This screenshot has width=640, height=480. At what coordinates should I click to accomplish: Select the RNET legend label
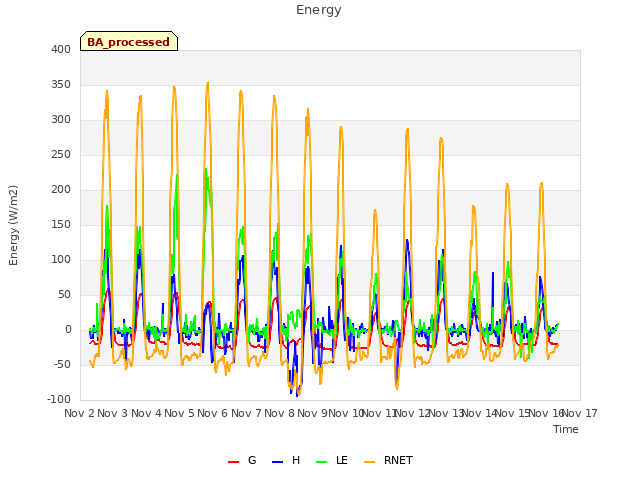click(398, 460)
